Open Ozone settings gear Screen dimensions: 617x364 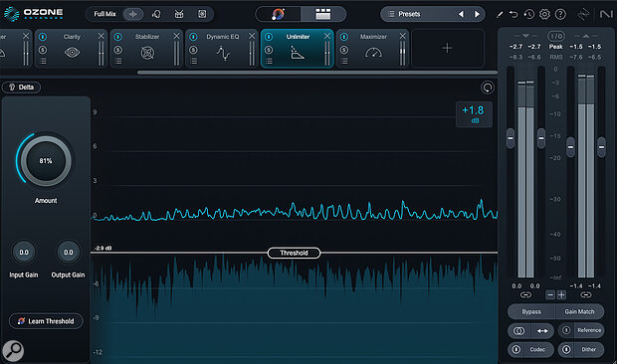(544, 15)
